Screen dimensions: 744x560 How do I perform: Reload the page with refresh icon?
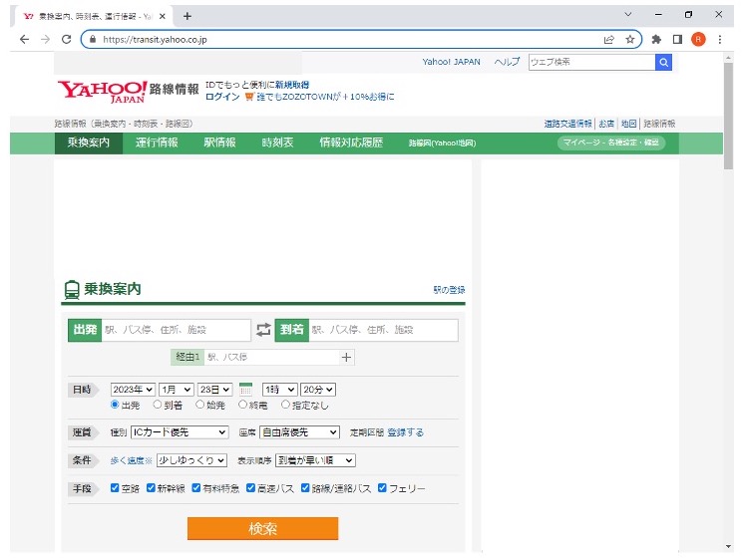[x=67, y=39]
